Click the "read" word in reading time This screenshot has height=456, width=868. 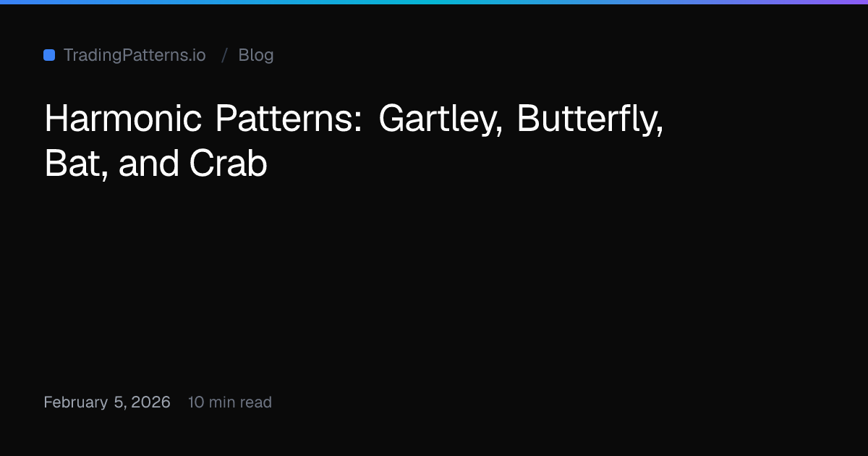257,402
